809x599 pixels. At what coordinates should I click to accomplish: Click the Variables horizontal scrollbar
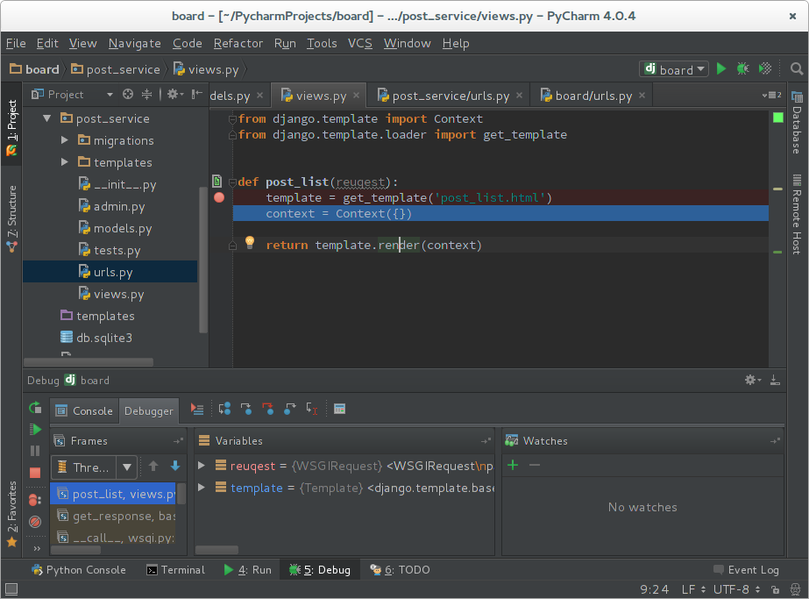[x=217, y=549]
